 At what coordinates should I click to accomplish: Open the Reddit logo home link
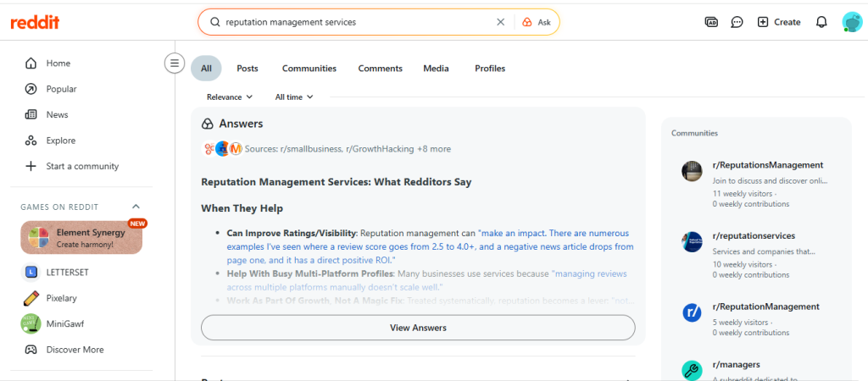coord(35,22)
